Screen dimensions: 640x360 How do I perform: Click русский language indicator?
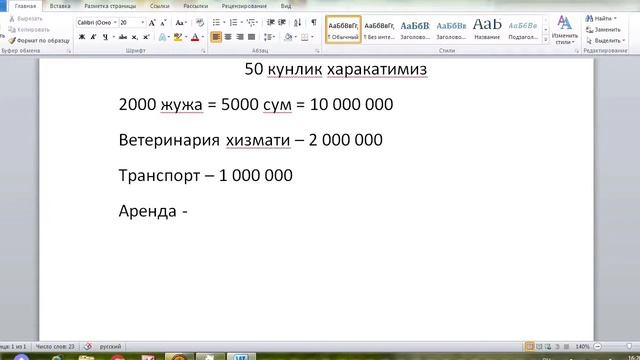point(110,347)
